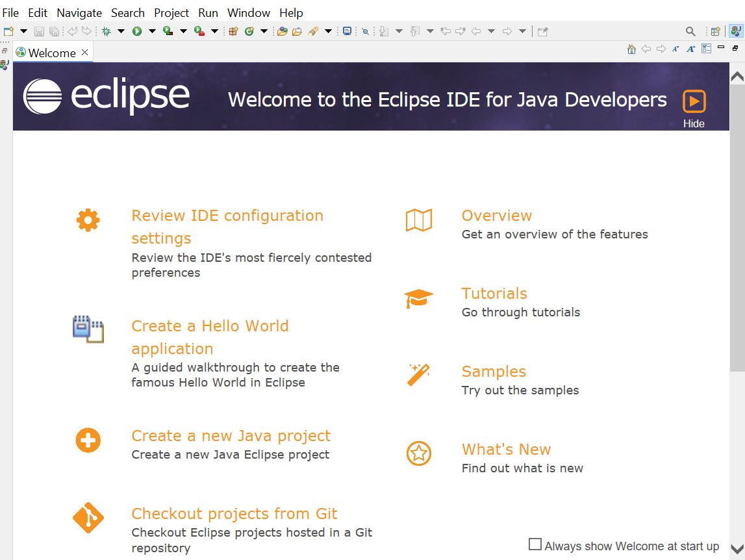Click the Next Annotation icon
Image resolution: width=745 pixels, height=560 pixels.
384,31
